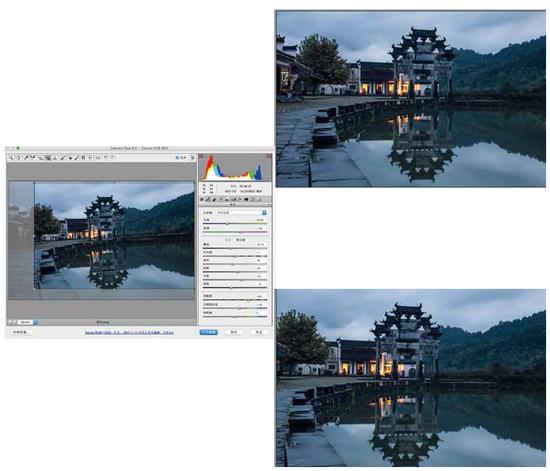Switch to the Lens Corrections tab
Screen dimensions: 550x471
(x=234, y=199)
